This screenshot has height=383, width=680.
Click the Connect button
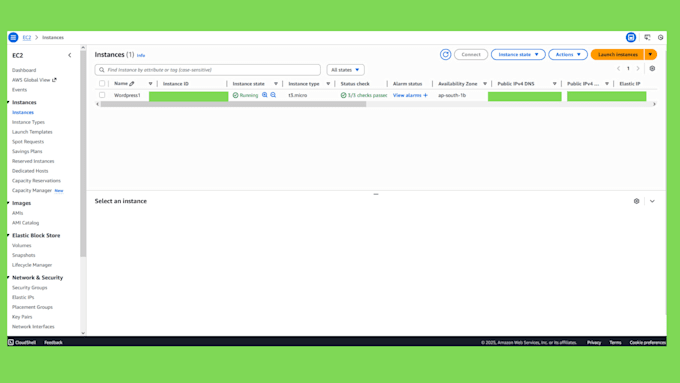pos(471,55)
